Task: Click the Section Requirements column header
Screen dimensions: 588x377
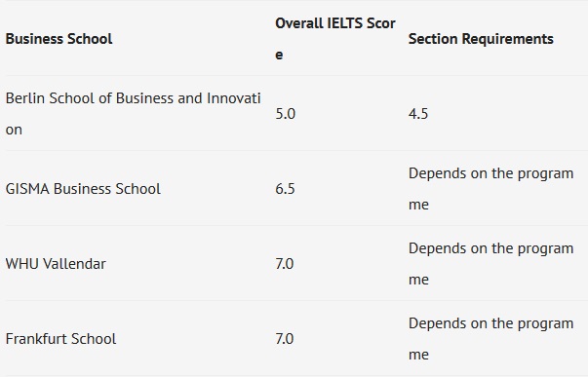Action: coord(481,39)
